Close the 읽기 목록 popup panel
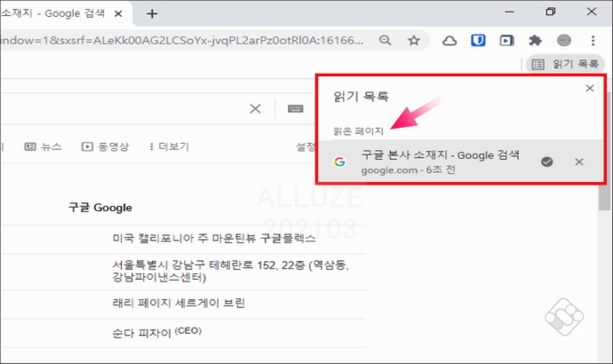This screenshot has width=613, height=364. [x=590, y=88]
